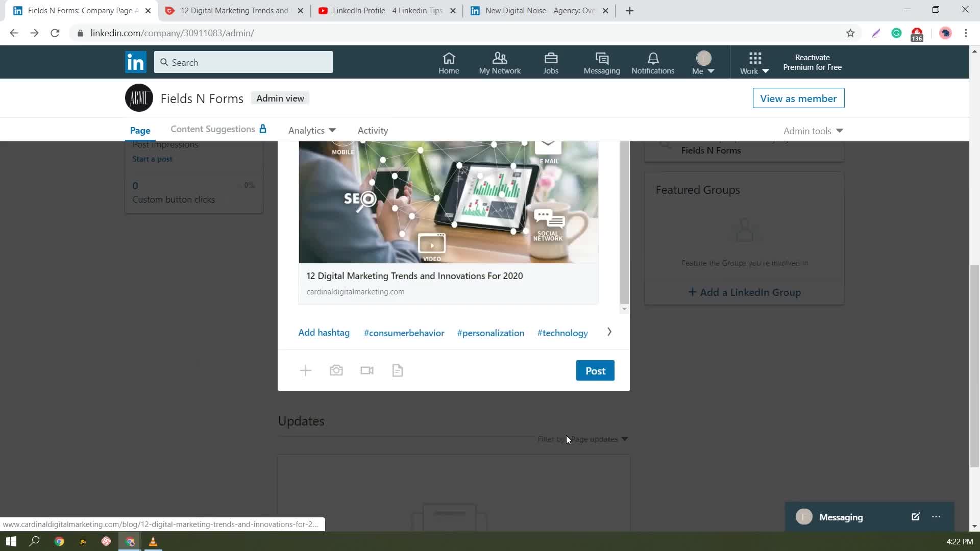Click View as member button
The height and width of the screenshot is (551, 980).
coord(798,98)
